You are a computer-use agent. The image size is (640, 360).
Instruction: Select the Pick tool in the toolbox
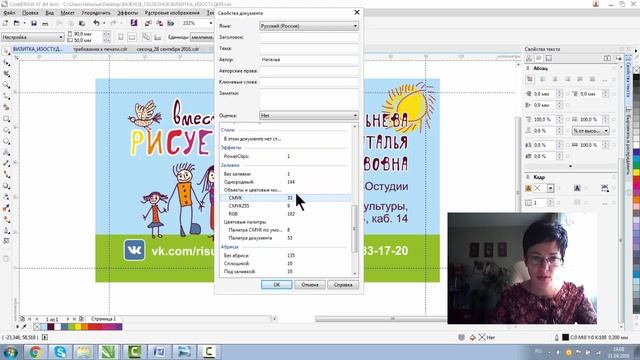click(x=6, y=52)
